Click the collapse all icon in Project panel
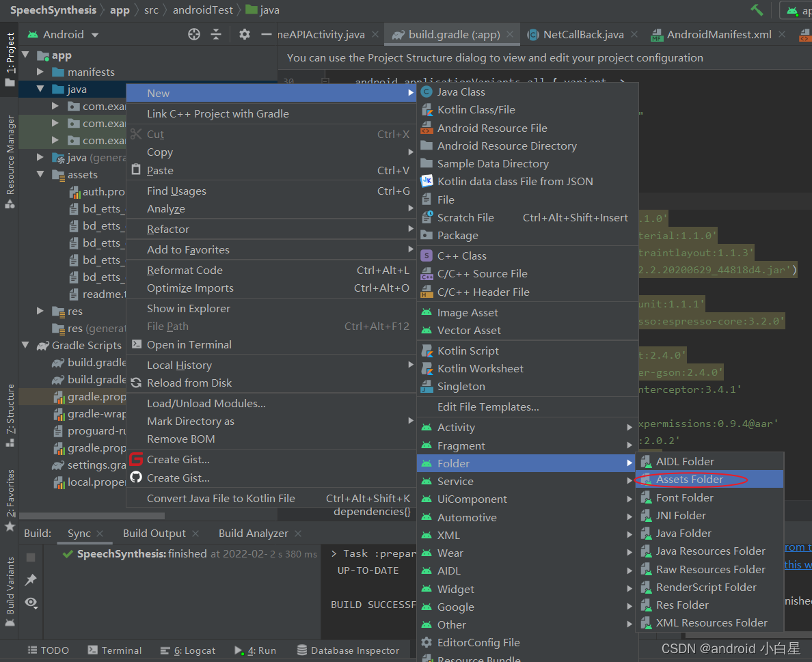The height and width of the screenshot is (662, 812). point(216,34)
